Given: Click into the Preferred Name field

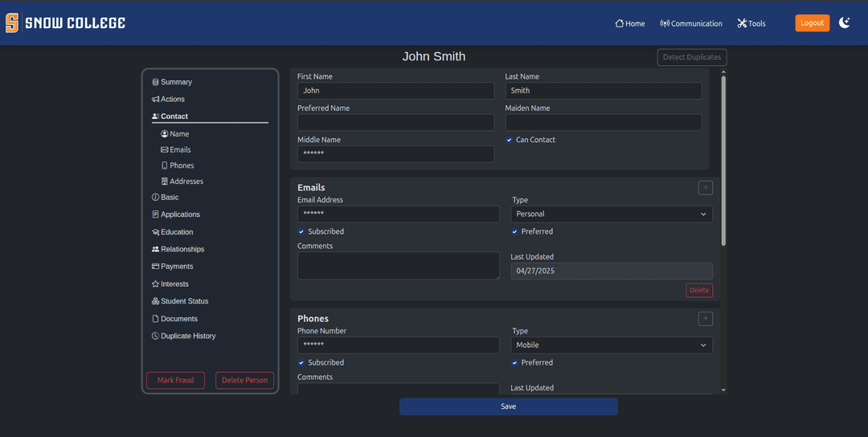Looking at the screenshot, I should coord(395,123).
